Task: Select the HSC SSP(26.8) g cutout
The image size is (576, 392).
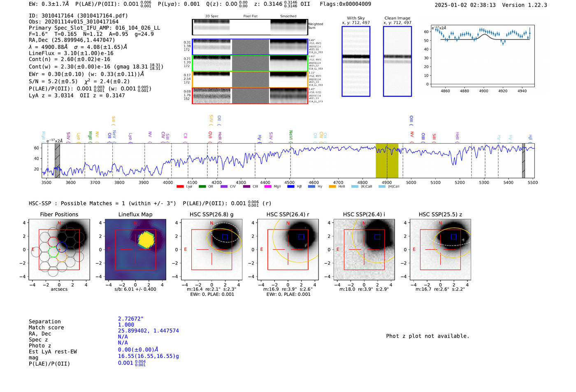Action: [x=211, y=250]
